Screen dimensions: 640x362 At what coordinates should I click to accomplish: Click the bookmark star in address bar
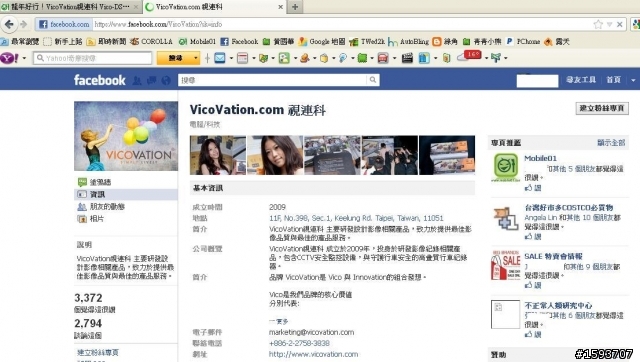598,24
